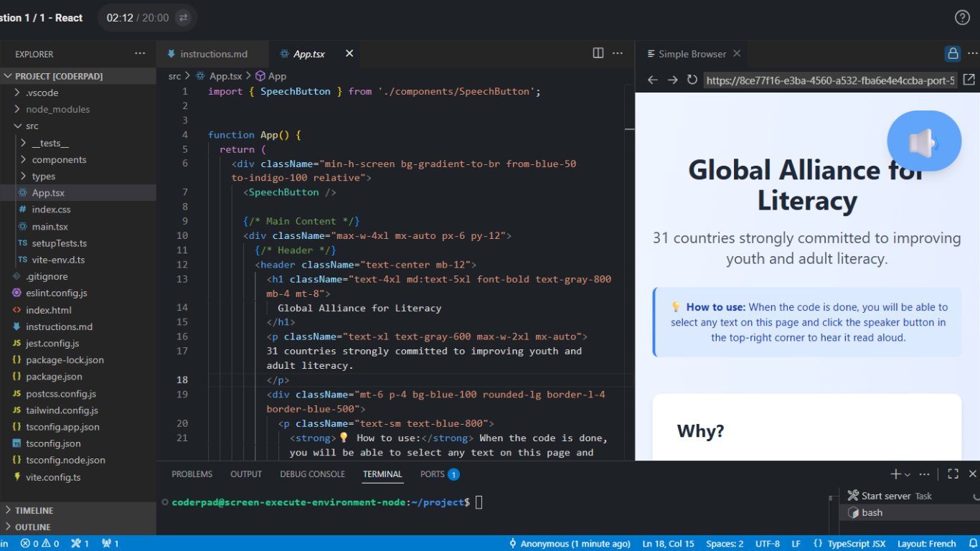This screenshot has height=551, width=980.
Task: Collapse the src folder in Explorer
Action: click(x=32, y=126)
